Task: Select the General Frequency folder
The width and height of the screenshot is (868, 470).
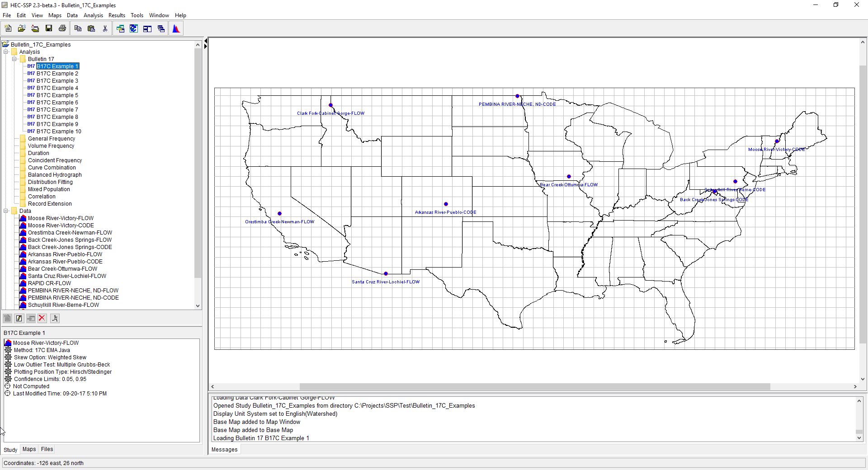Action: [52, 139]
